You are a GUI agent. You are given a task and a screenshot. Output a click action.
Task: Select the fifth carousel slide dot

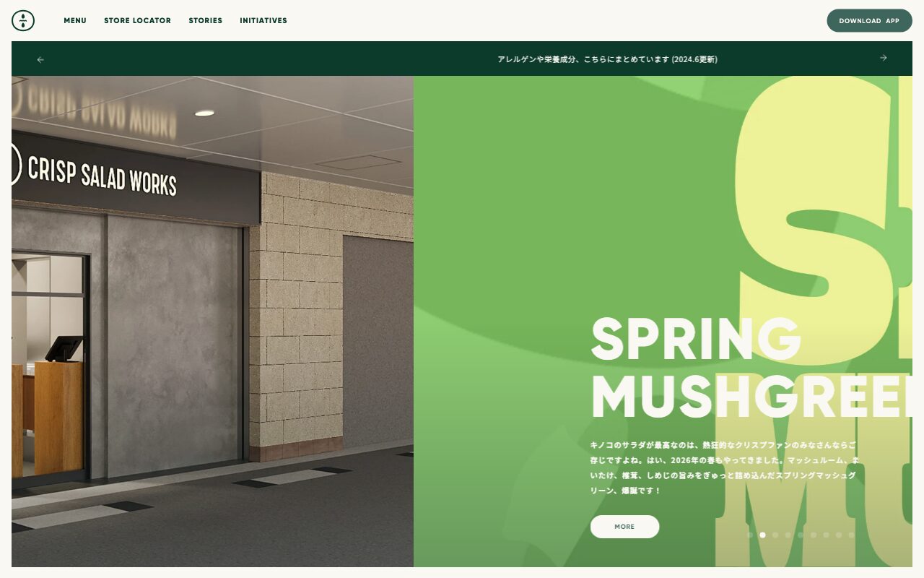click(801, 535)
